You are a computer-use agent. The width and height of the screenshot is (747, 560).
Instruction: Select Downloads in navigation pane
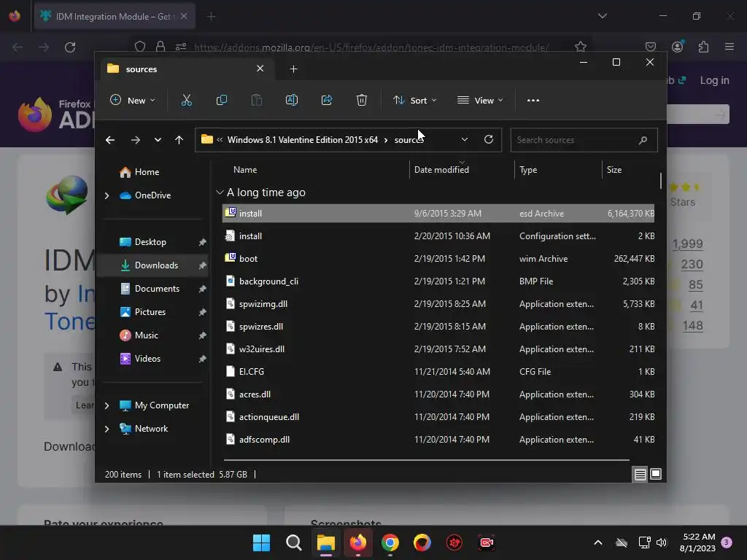click(x=152, y=265)
